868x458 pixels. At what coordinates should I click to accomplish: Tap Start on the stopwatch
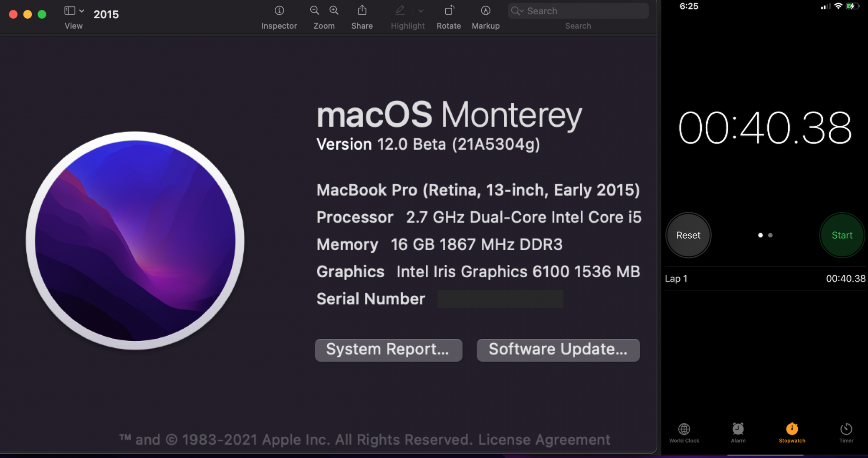842,235
